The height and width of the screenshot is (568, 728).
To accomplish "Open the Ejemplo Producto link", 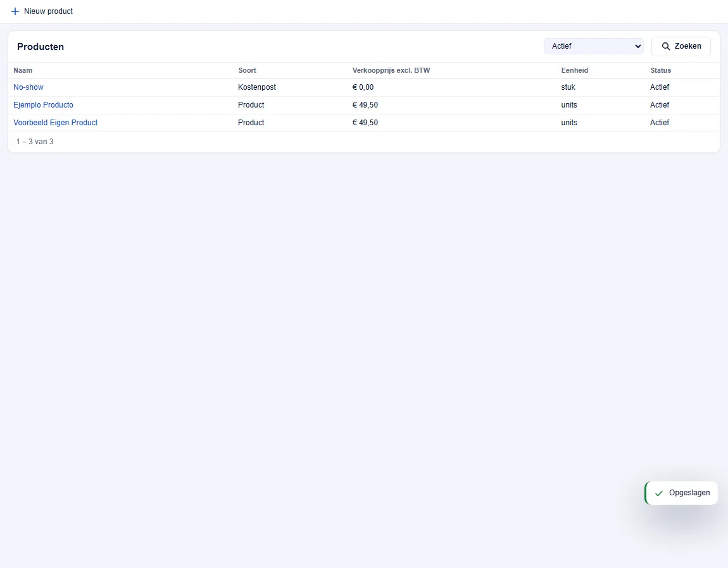I will click(x=43, y=105).
